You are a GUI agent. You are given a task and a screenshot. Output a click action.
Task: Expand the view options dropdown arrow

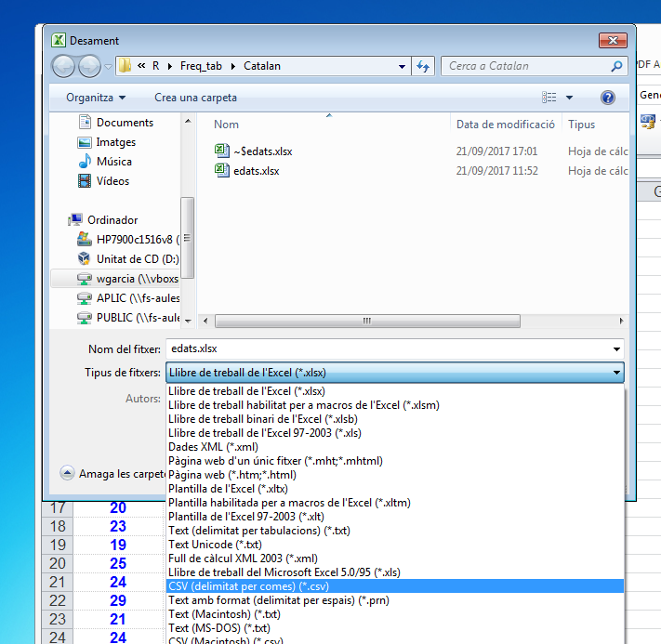click(569, 98)
